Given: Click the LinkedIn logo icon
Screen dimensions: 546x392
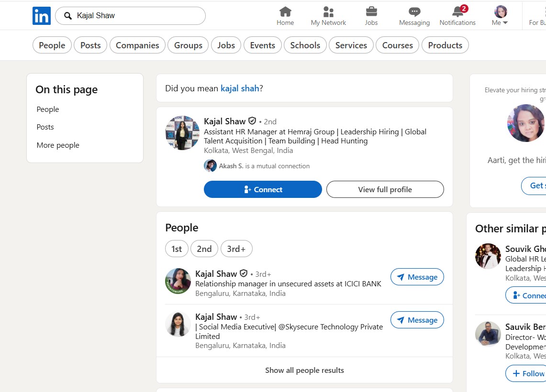Looking at the screenshot, I should click(42, 16).
